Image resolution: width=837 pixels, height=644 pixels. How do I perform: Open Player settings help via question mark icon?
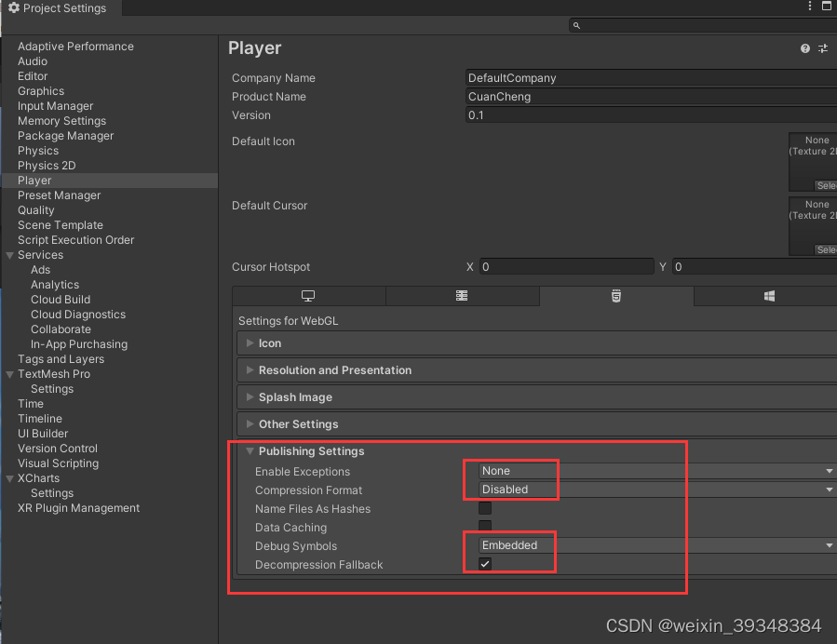(803, 48)
